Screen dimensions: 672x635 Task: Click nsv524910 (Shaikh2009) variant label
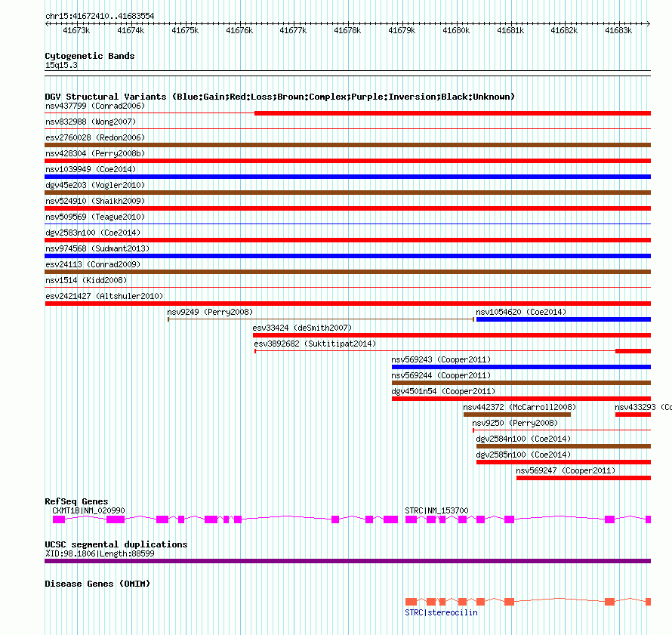[95, 201]
